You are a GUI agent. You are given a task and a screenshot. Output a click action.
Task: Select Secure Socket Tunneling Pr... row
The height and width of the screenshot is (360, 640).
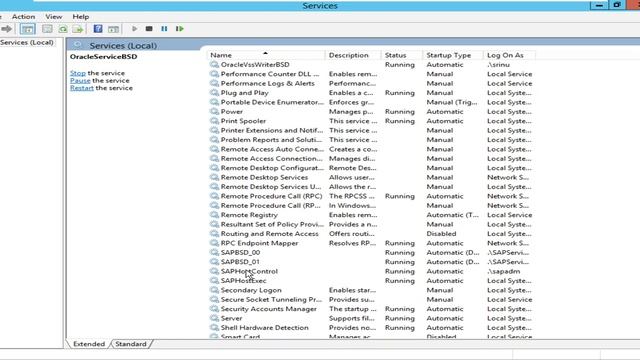[x=371, y=299]
